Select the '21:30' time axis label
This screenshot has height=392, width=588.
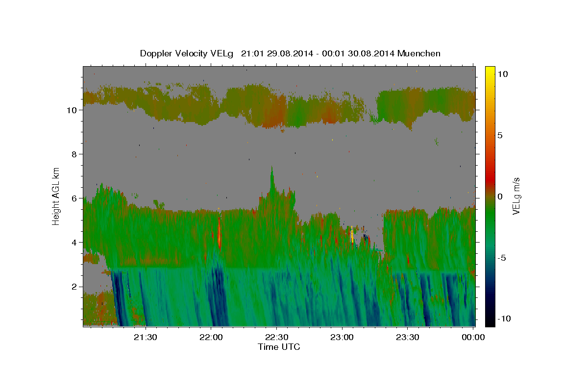pos(146,337)
